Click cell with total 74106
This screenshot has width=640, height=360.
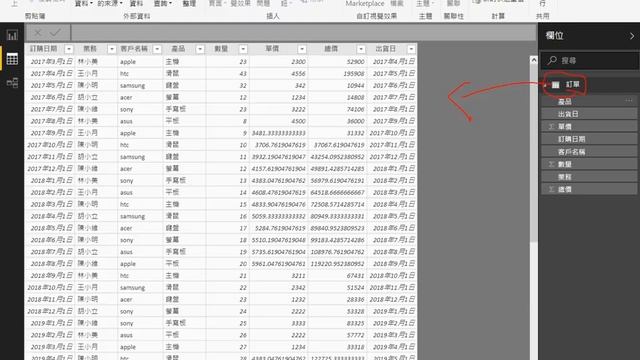point(338,109)
